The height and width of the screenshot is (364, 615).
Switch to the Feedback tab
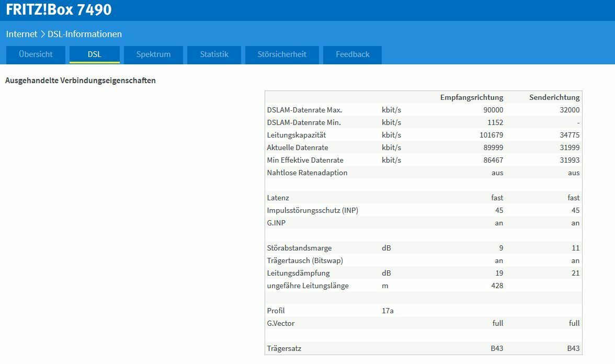[x=352, y=54]
